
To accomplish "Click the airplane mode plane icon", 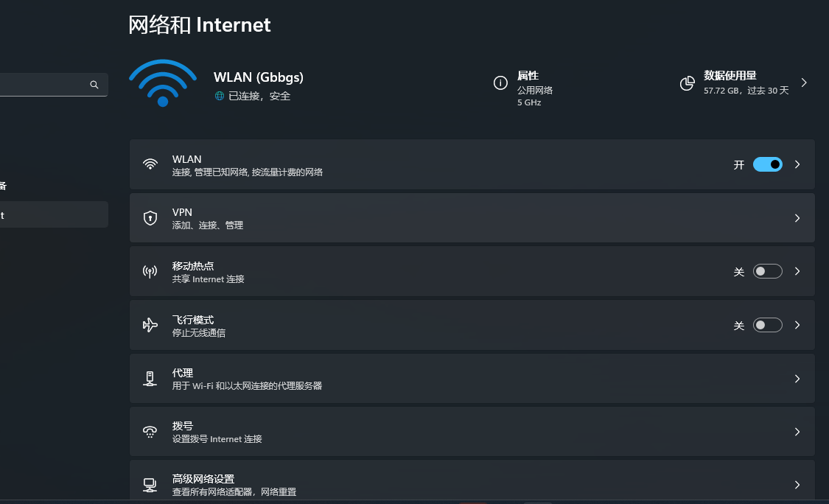I will pos(150,325).
